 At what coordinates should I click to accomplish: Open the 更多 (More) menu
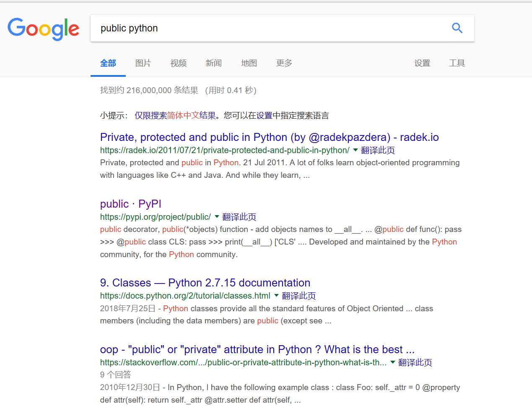[x=284, y=63]
